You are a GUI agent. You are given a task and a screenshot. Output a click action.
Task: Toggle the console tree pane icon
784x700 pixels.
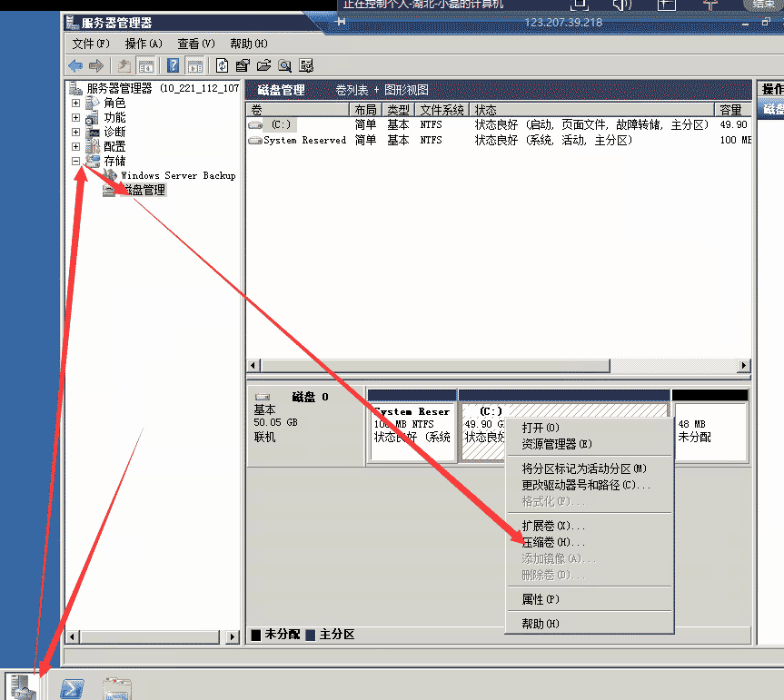pos(145,65)
